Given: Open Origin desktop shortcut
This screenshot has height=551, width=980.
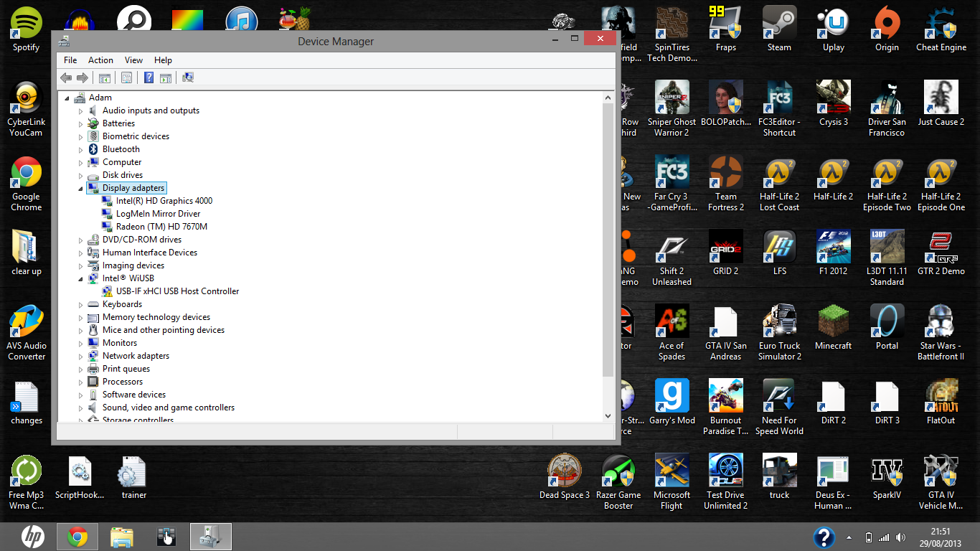Looking at the screenshot, I should tap(887, 29).
